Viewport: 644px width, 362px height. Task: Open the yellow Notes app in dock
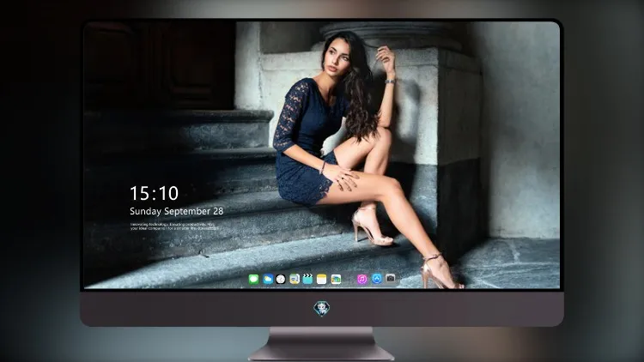click(322, 280)
